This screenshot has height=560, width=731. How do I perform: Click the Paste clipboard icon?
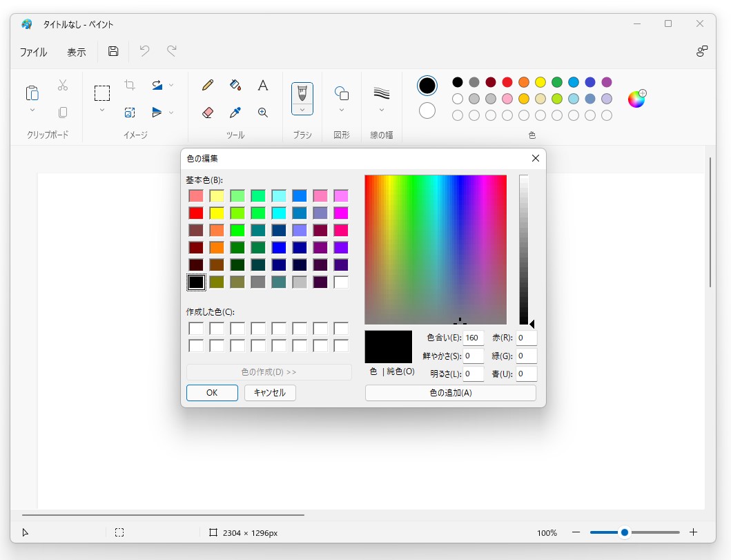coord(32,93)
